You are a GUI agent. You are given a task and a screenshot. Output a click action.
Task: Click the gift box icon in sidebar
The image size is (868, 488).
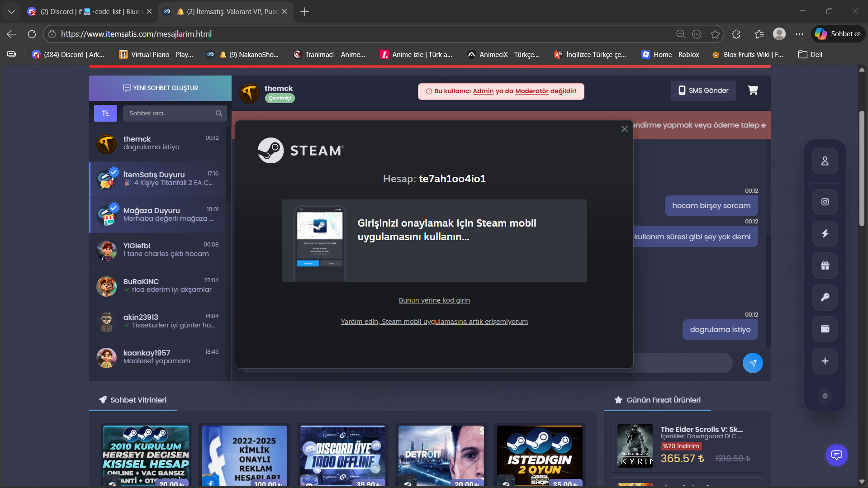(x=825, y=265)
